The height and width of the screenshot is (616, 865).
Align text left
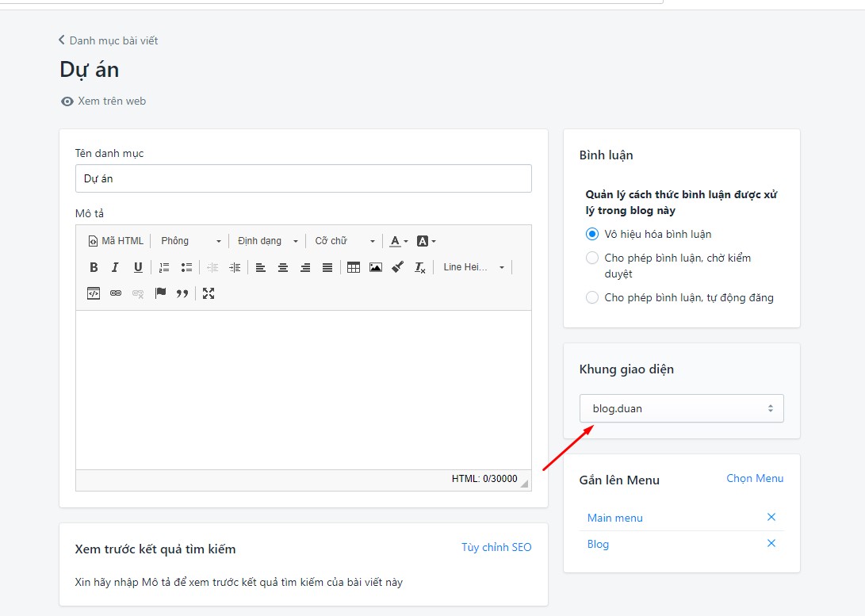[260, 267]
